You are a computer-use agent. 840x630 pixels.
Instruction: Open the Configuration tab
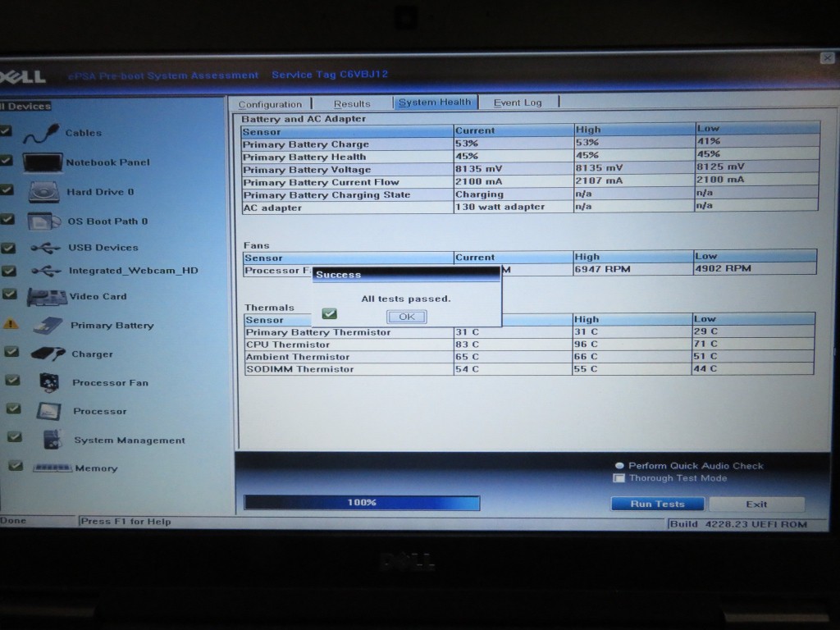tap(270, 104)
